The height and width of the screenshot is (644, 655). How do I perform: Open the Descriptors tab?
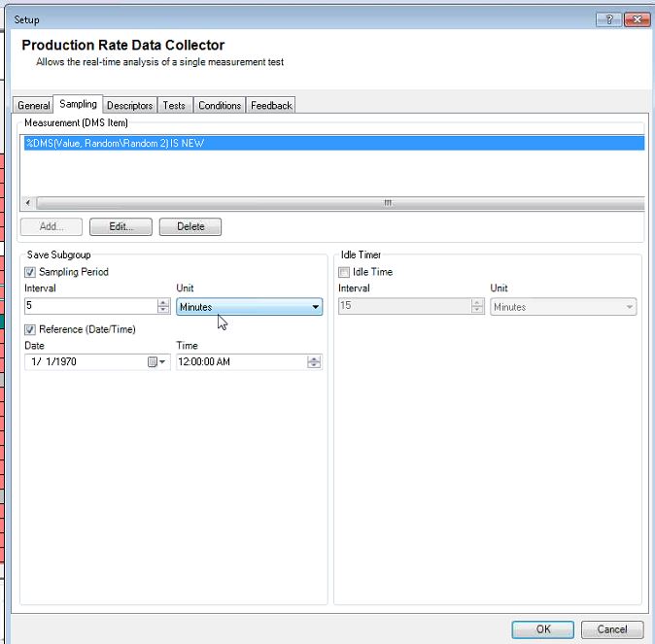click(x=129, y=106)
